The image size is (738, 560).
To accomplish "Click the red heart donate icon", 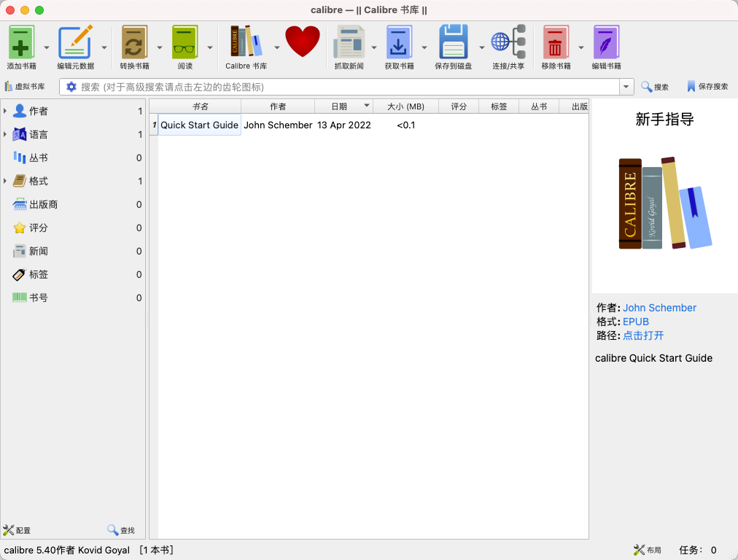I will tap(303, 42).
